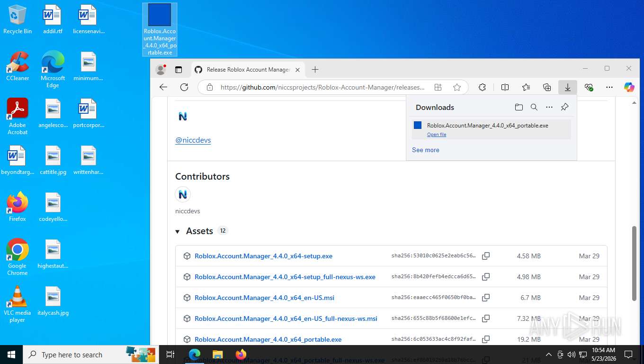Open the Edge Collections icon
This screenshot has height=364, width=644.
tap(547, 87)
